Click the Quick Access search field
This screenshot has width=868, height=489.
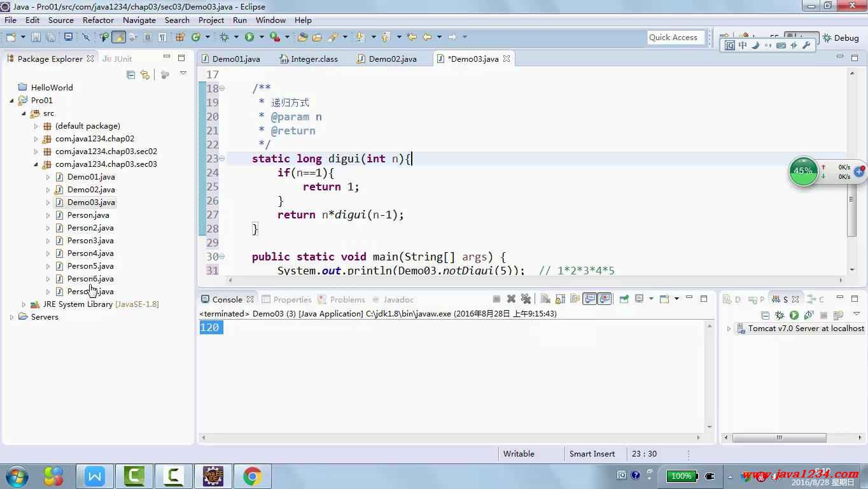(676, 38)
